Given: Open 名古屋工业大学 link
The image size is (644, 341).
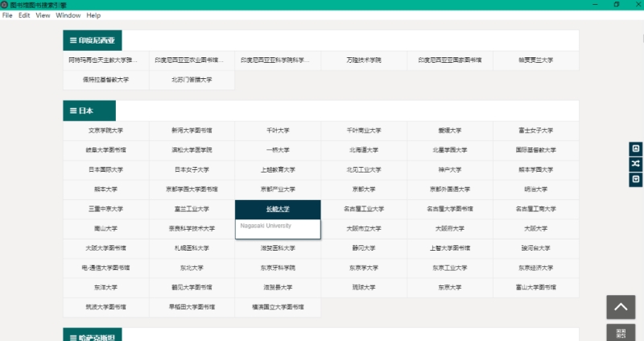Looking at the screenshot, I should click(364, 209).
